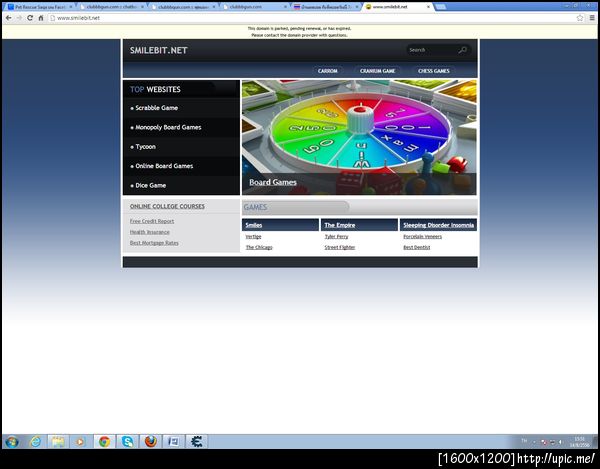Screen dimensions: 600x469
Task: Open Skype from the taskbar
Action: click(x=127, y=442)
